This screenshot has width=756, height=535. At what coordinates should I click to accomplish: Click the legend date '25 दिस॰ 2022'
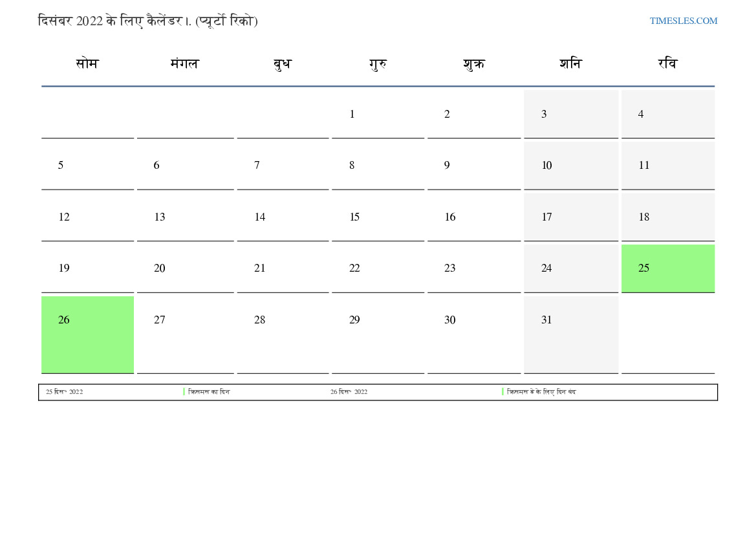(64, 392)
